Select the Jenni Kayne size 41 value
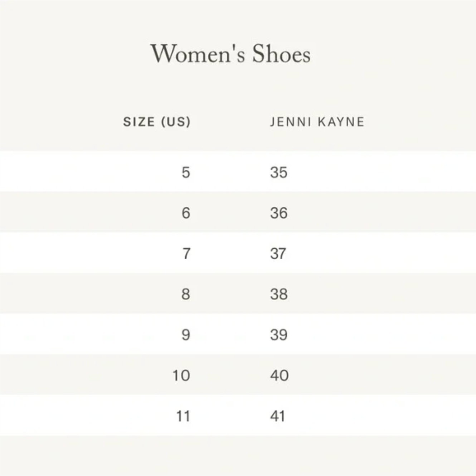This screenshot has height=476, width=476. [x=278, y=416]
